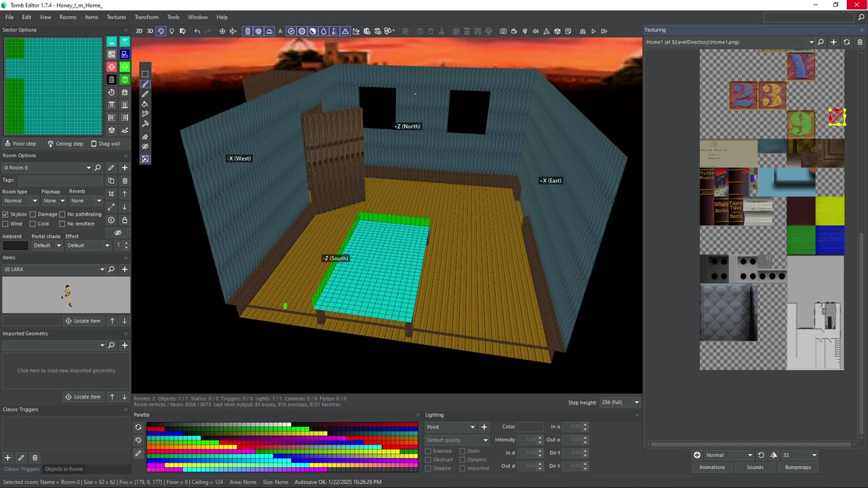This screenshot has width=868, height=488.
Task: Click the undo arrow in toolbar
Action: (x=197, y=31)
